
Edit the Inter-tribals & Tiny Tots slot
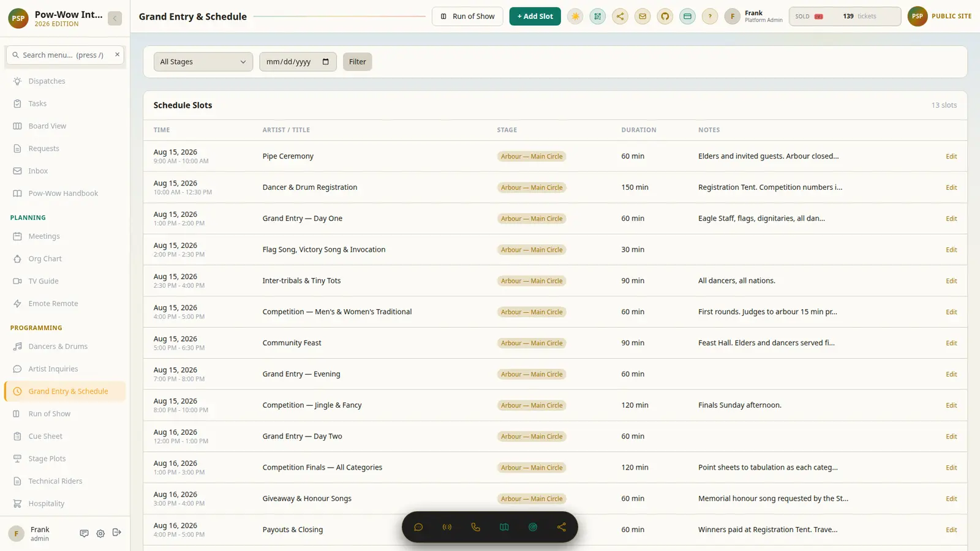coord(951,281)
